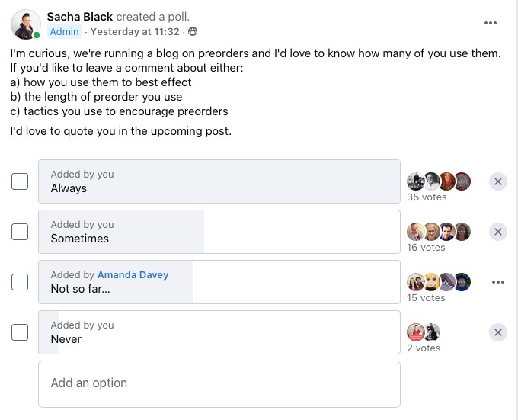The width and height of the screenshot is (518, 420).
Task: Tick the Not so far checkbox
Action: [20, 282]
